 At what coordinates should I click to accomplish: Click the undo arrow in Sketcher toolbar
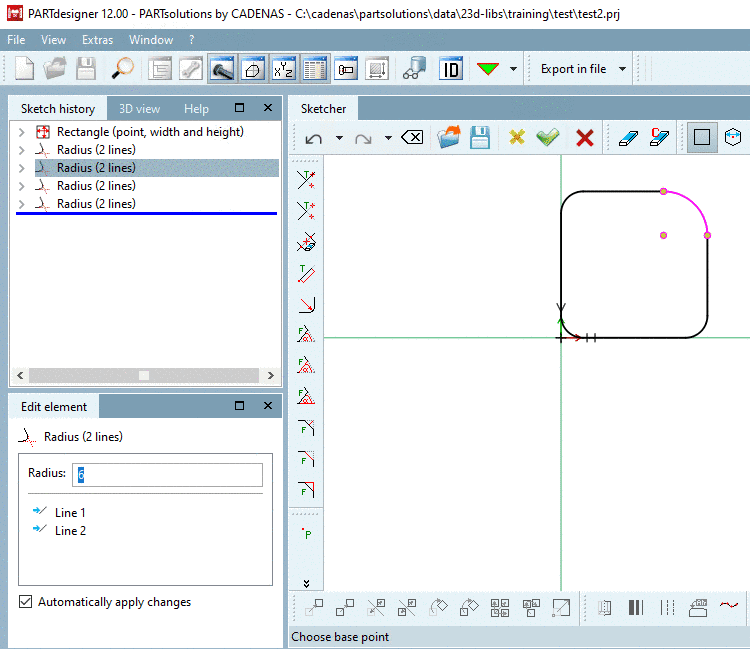[x=313, y=138]
